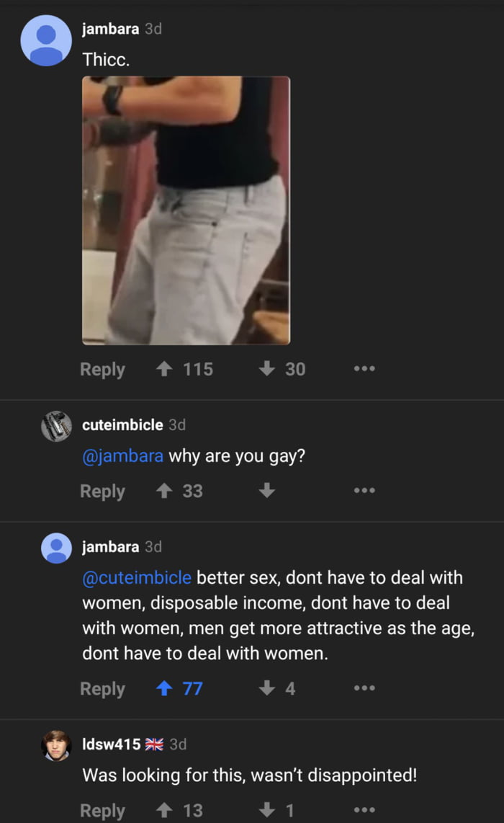The image size is (504, 823).
Task: Open more options on jambara's reply to cuteimbicle
Action: point(364,688)
